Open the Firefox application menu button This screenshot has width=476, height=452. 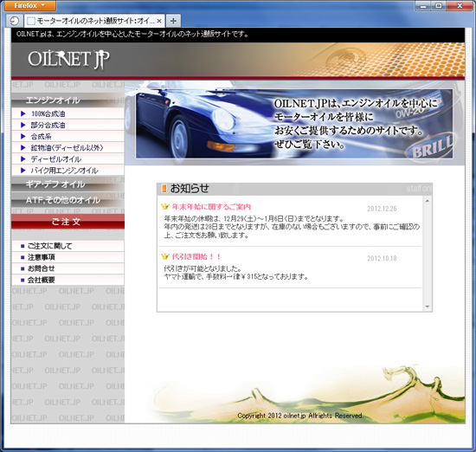click(29, 5)
